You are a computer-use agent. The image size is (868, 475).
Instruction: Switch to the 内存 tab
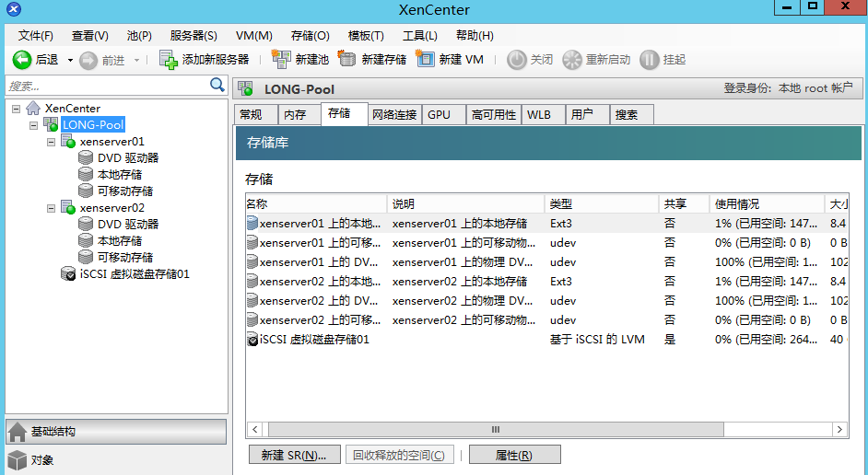point(299,114)
